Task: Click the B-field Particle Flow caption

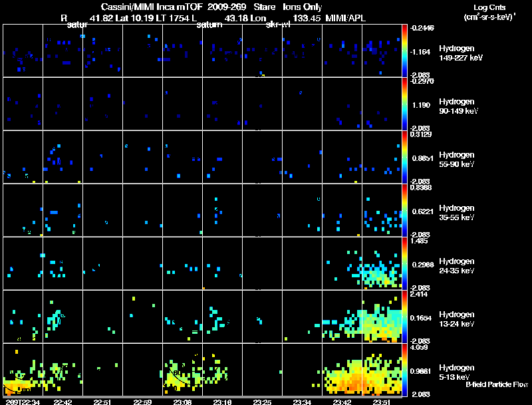Action: point(497,384)
